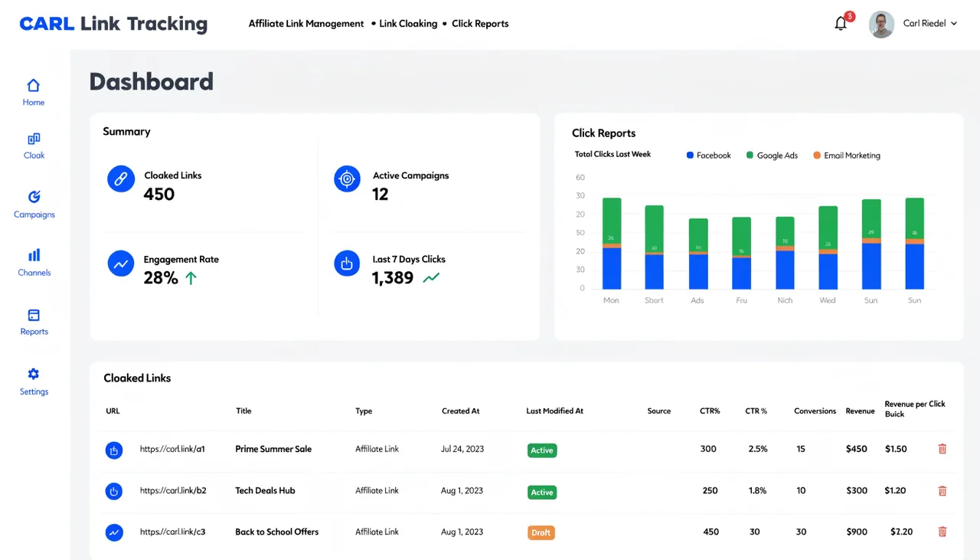Sort by the Created At column header
This screenshot has width=980, height=560.
461,411
